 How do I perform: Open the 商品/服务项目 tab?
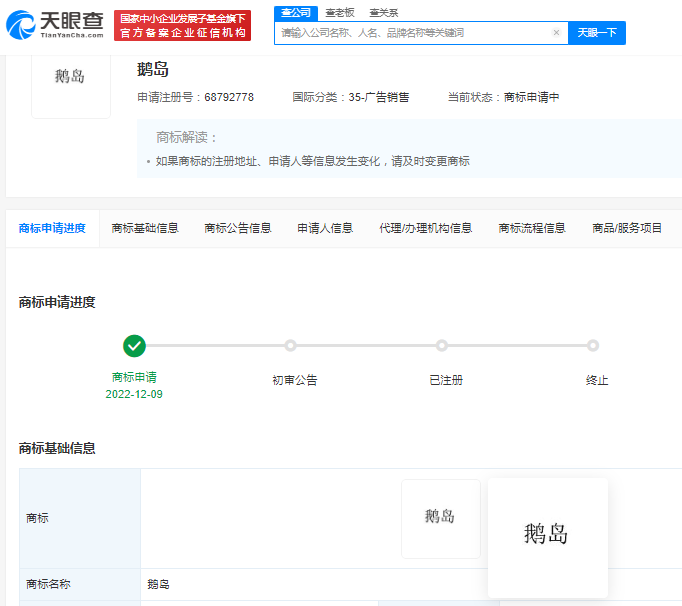click(x=627, y=228)
